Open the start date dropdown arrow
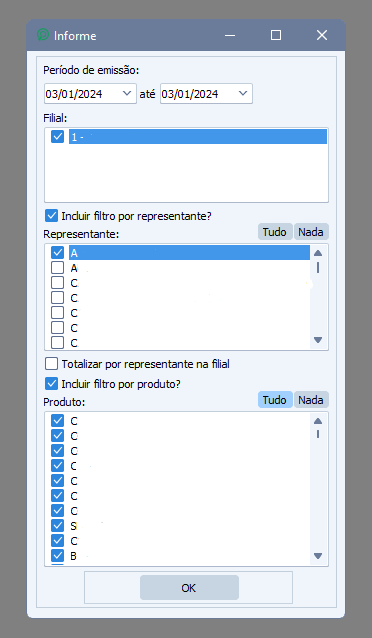The image size is (372, 638). pyautogui.click(x=127, y=94)
